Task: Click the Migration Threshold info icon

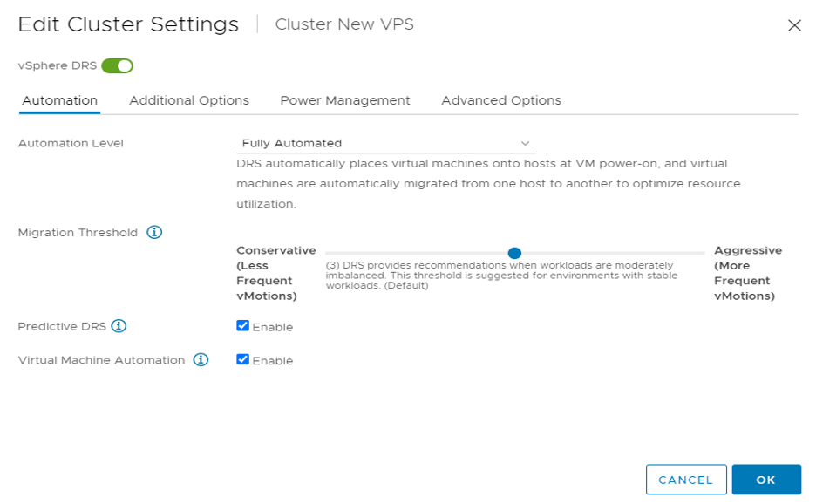Action: click(154, 233)
